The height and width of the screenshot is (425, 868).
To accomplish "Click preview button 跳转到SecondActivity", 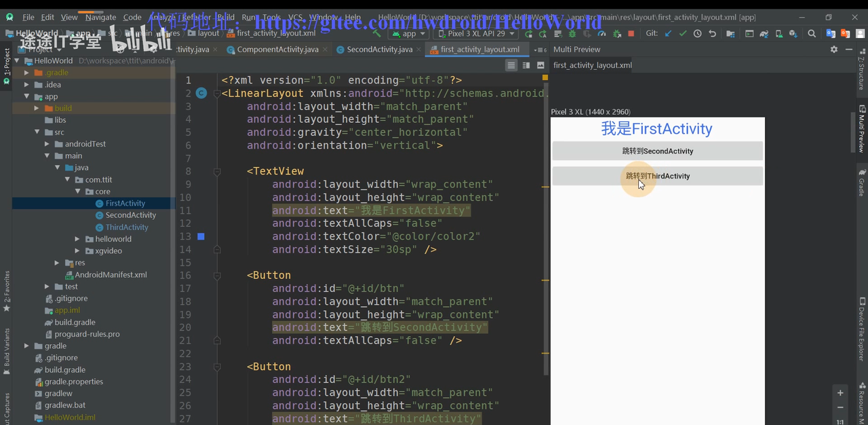I will pyautogui.click(x=657, y=151).
